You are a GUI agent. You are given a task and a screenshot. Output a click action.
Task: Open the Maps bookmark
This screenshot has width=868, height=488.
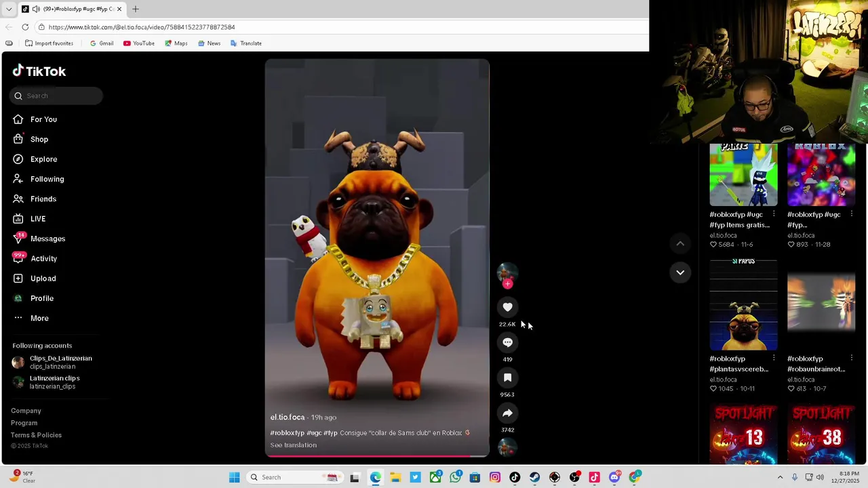[x=176, y=43]
